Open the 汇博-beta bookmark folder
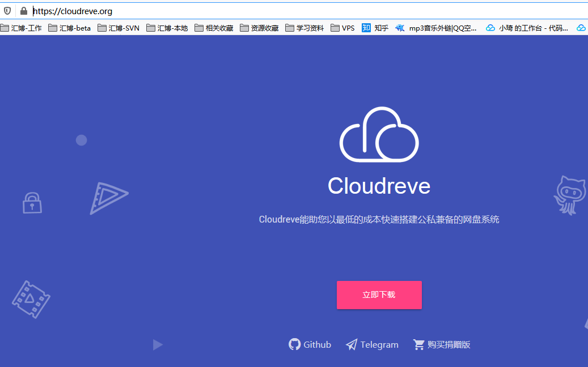 click(70, 28)
